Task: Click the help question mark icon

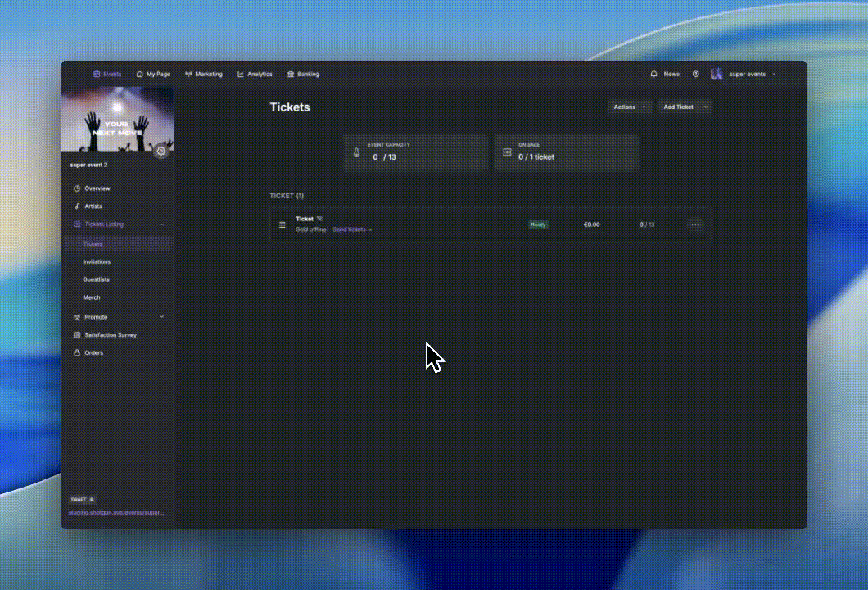Action: 696,75
